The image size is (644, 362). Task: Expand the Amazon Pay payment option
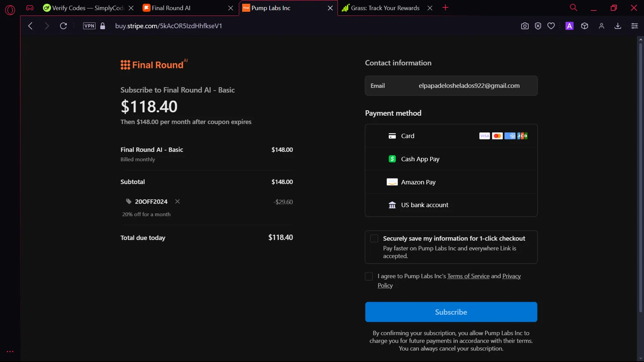click(418, 182)
